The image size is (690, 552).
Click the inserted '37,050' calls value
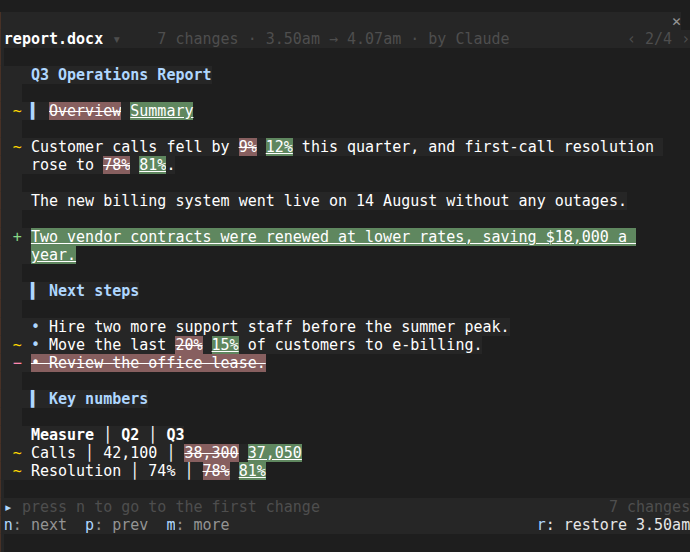(275, 453)
